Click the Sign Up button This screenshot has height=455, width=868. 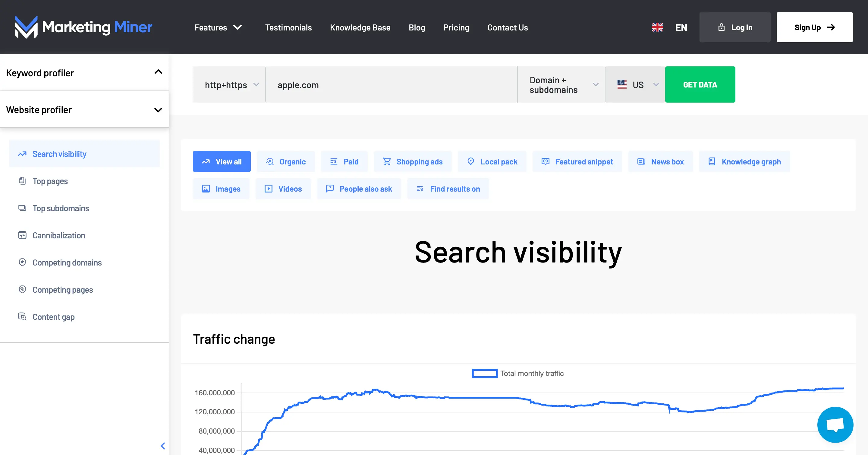point(814,27)
